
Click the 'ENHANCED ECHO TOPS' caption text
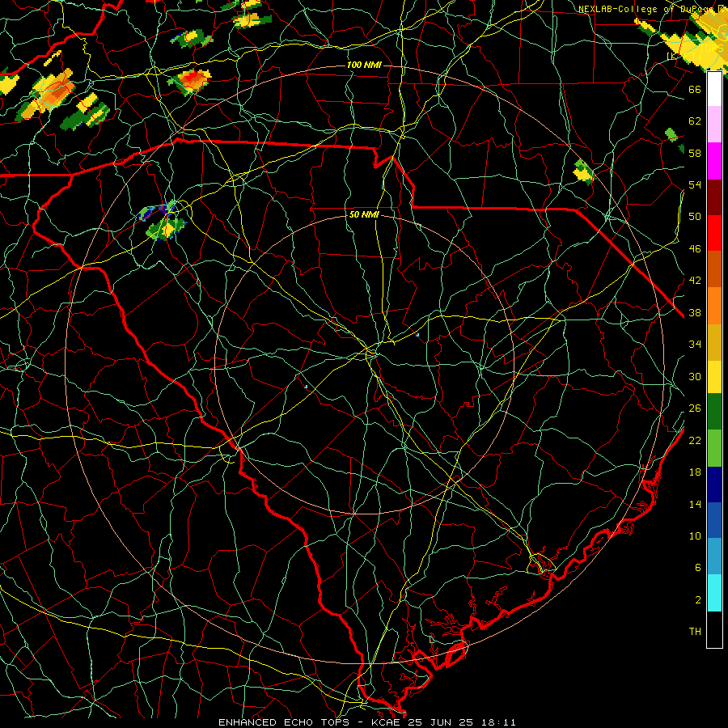click(x=283, y=722)
